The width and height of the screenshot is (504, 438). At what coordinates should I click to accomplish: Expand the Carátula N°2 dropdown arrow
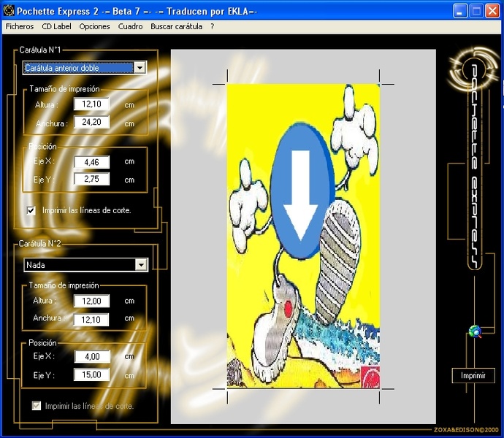[x=141, y=265]
